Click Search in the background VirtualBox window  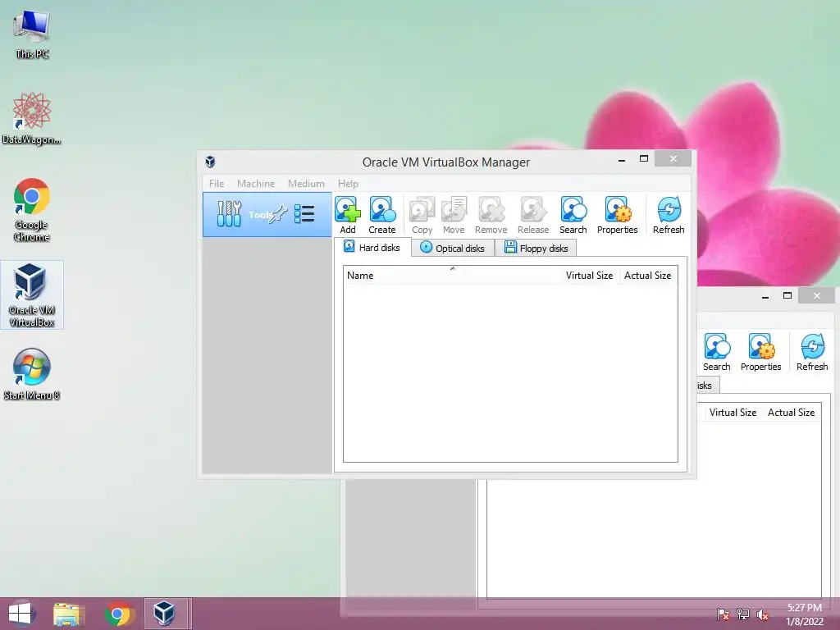pyautogui.click(x=717, y=352)
